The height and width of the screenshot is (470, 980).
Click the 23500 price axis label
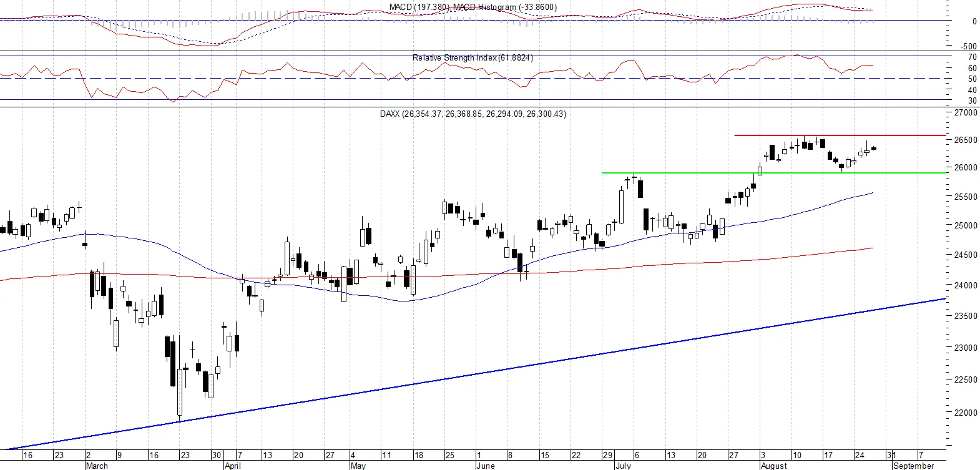click(x=966, y=316)
